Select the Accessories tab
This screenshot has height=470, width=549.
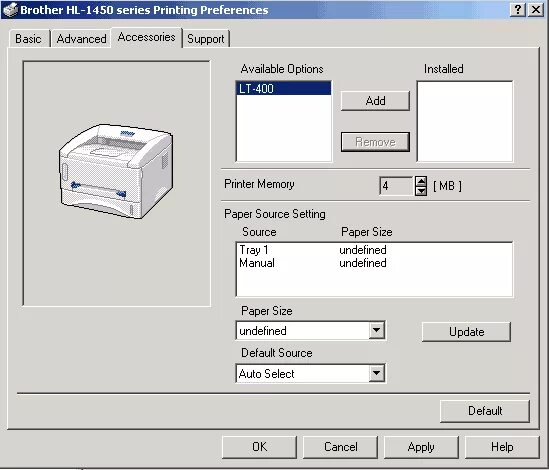(x=146, y=37)
